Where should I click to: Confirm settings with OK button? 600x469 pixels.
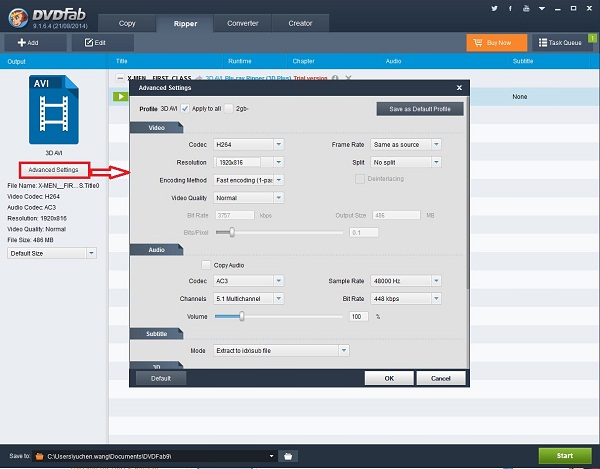[389, 378]
